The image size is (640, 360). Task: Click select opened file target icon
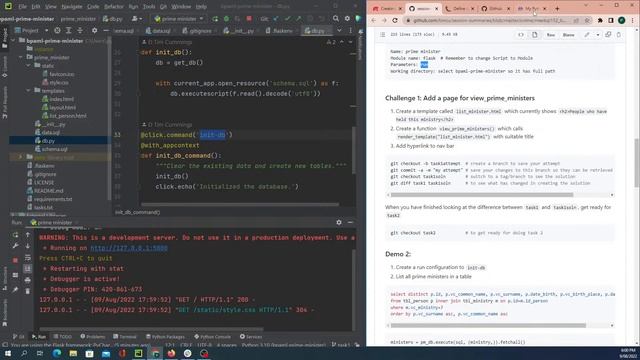click(57, 31)
